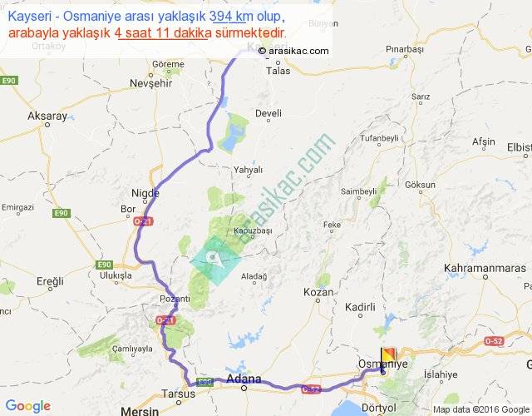Click the 4 saat 11 dakika duration text
This screenshot has height=416, width=532.
coord(163,33)
